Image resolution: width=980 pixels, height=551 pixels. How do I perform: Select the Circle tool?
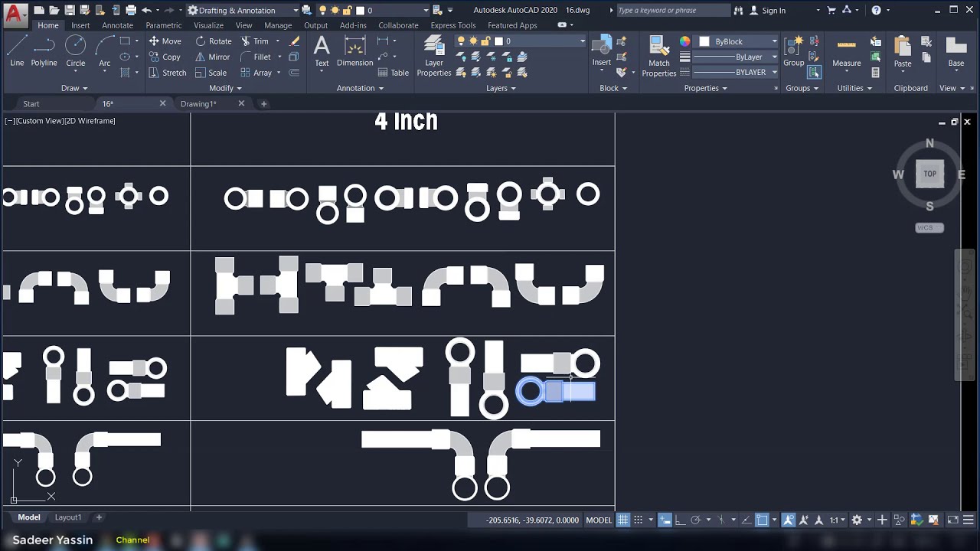tap(76, 51)
